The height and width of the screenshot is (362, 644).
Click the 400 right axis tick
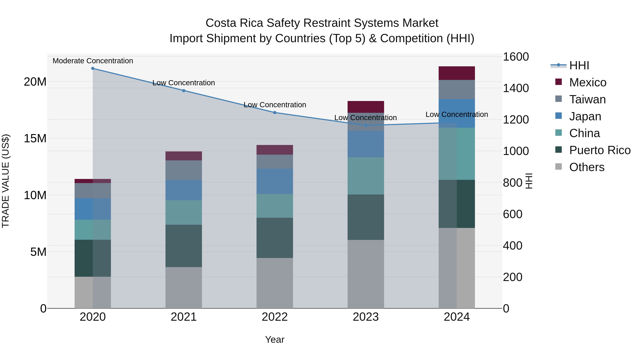click(513, 246)
